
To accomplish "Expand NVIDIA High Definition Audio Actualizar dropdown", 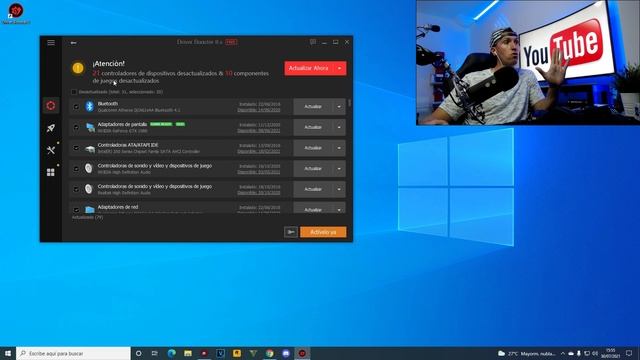I will point(339,169).
